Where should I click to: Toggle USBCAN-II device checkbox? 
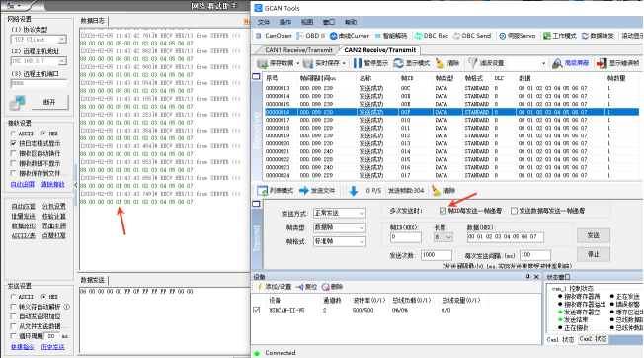click(x=257, y=310)
